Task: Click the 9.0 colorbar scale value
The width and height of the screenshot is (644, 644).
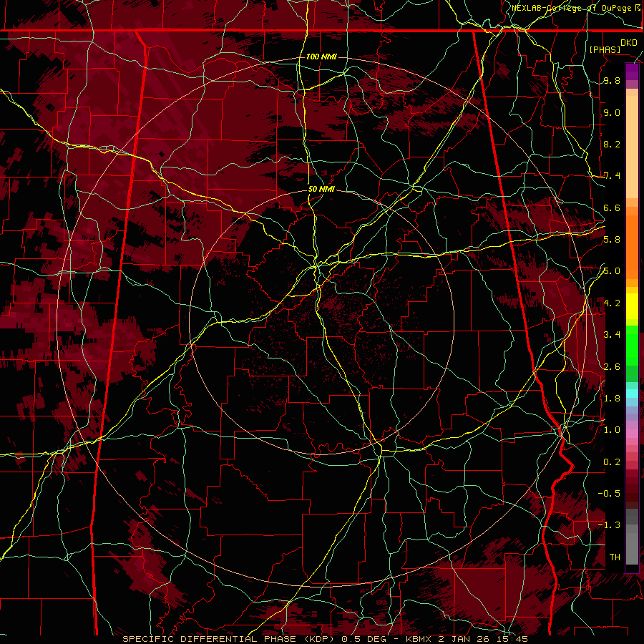Action: point(612,112)
